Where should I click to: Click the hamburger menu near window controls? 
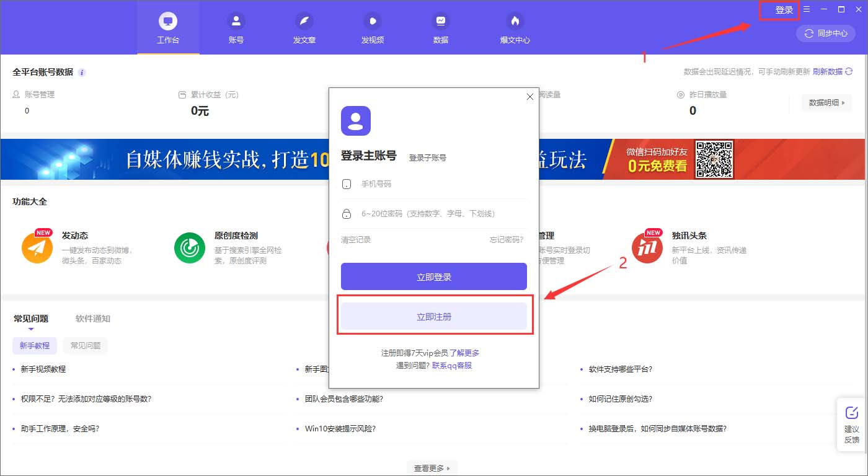[x=807, y=9]
